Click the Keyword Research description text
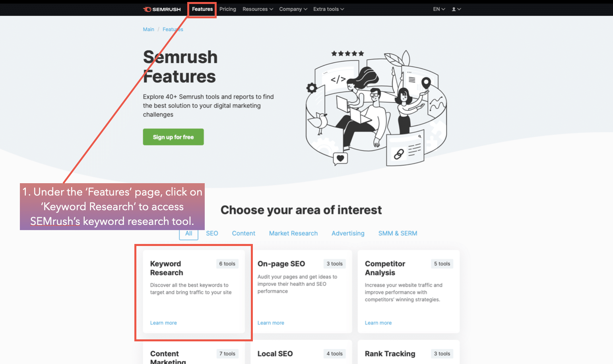This screenshot has height=364, width=613. coord(191,289)
